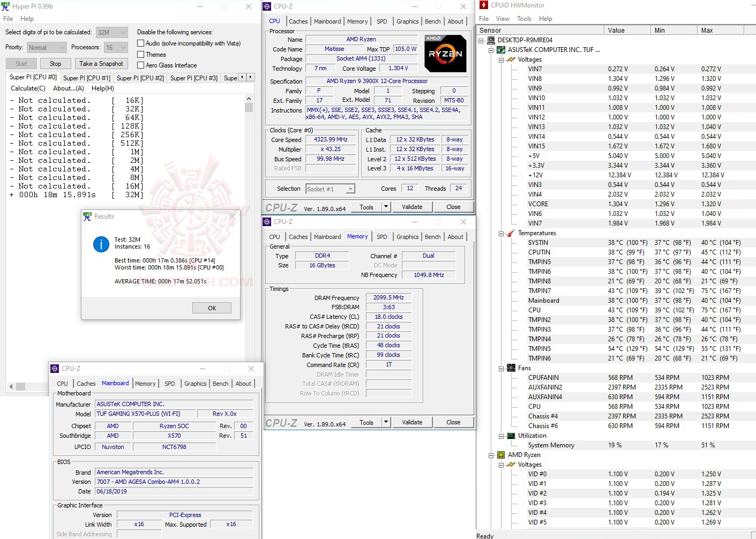Click the Memory window CPU-Z title icon
This screenshot has width=756, height=539.
click(x=266, y=222)
